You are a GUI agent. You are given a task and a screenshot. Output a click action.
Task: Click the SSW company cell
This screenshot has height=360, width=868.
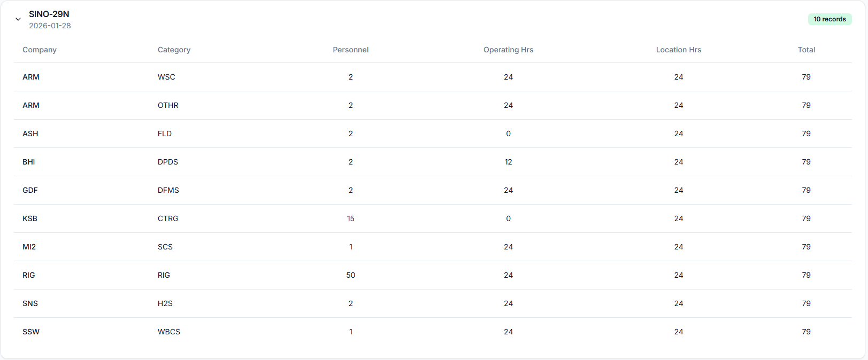tap(31, 332)
